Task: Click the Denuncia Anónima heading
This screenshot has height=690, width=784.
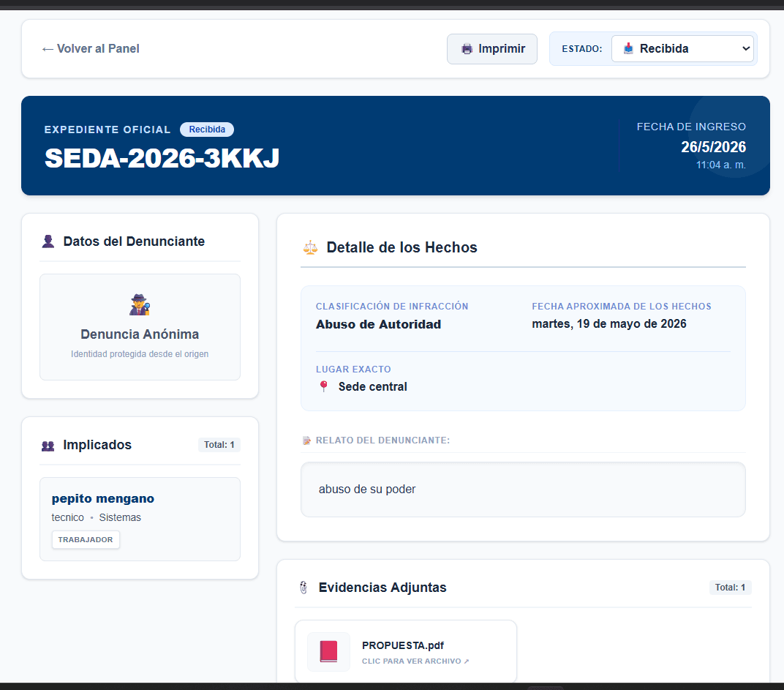Action: (140, 334)
